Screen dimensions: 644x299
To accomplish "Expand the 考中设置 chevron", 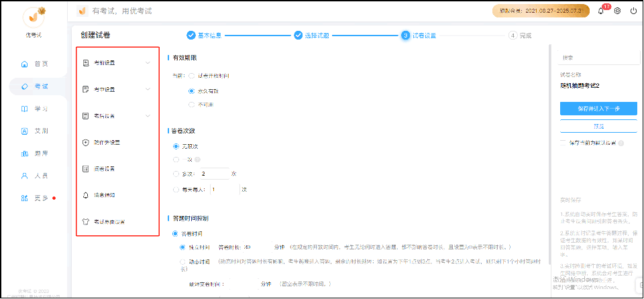I will pyautogui.click(x=148, y=89).
